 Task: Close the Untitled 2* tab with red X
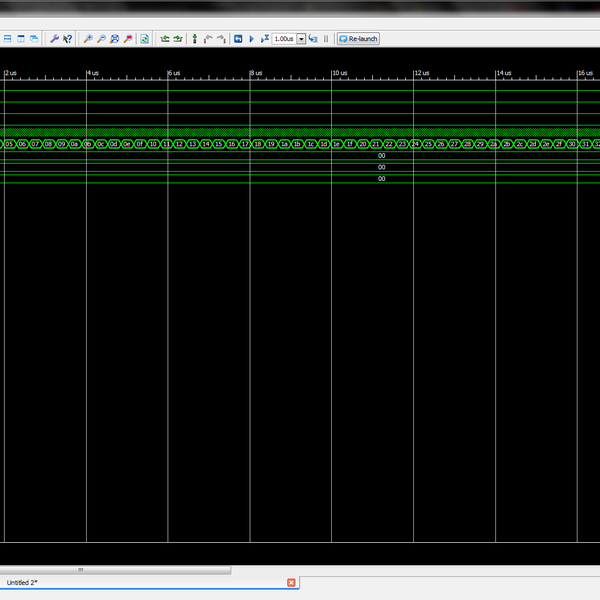291,582
